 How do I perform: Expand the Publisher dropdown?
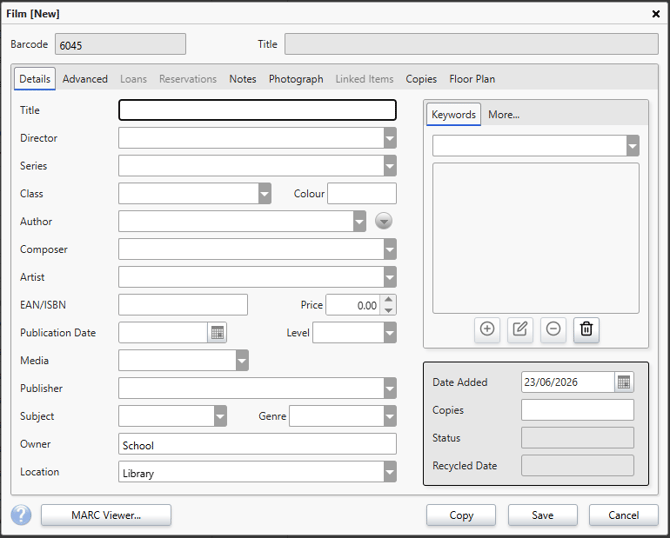coord(390,388)
